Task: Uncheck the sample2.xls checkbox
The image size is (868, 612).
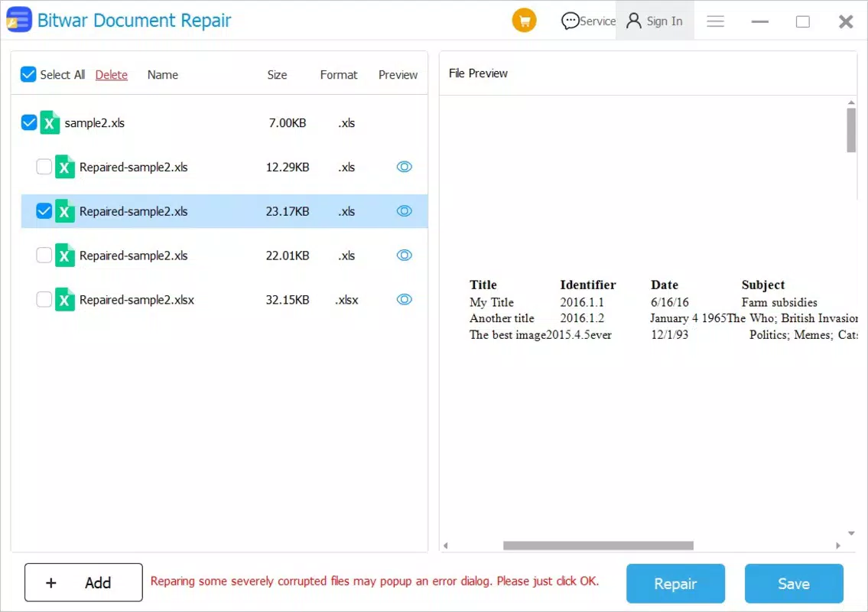Action: pos(29,122)
